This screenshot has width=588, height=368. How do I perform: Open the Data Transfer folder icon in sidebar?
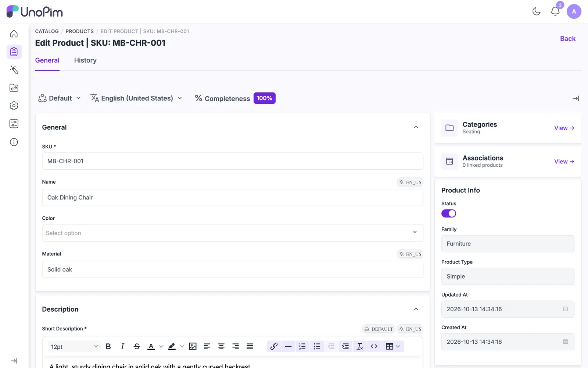(14, 88)
